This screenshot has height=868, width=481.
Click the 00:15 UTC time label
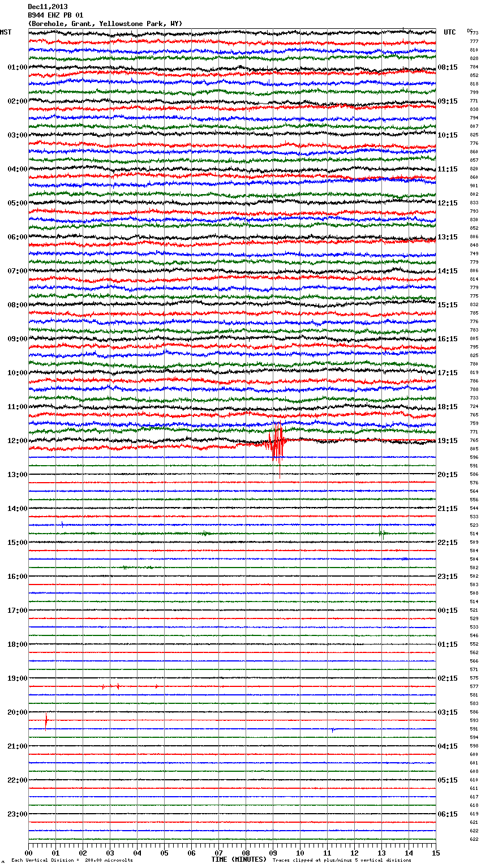tap(448, 611)
